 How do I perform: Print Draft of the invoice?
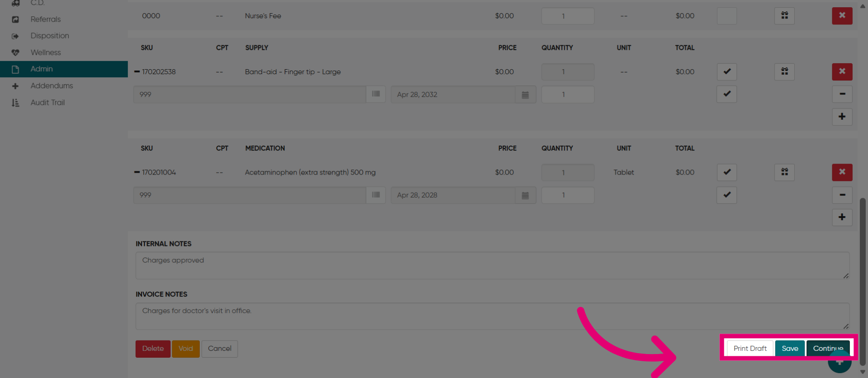click(x=750, y=348)
